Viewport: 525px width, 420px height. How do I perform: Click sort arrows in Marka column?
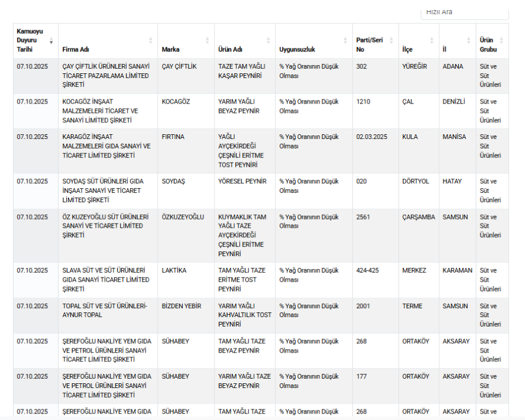[x=207, y=41]
